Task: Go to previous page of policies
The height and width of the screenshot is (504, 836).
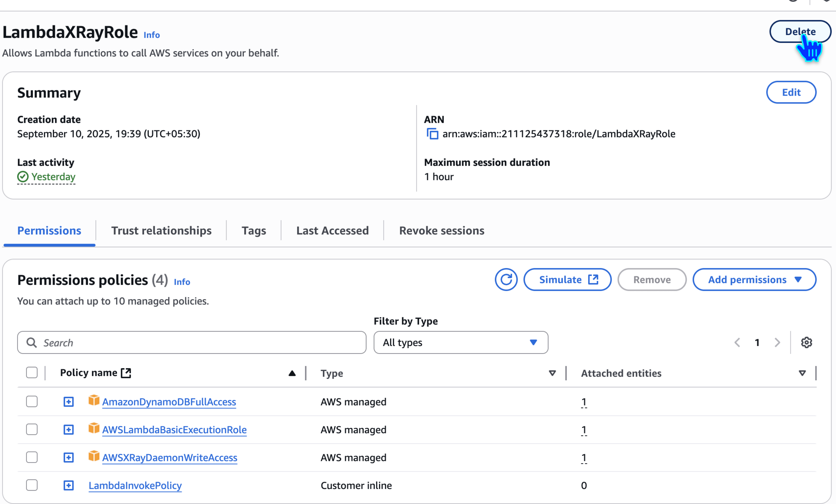Action: [737, 342]
